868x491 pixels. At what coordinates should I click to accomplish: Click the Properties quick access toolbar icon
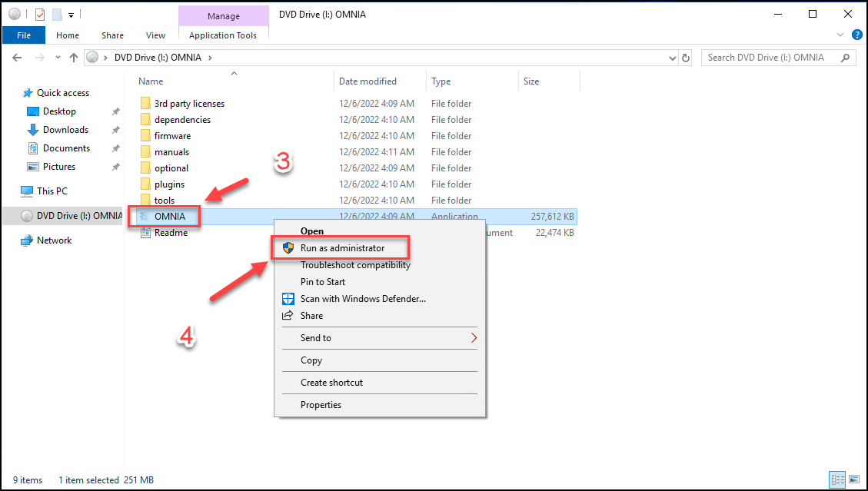tap(40, 15)
